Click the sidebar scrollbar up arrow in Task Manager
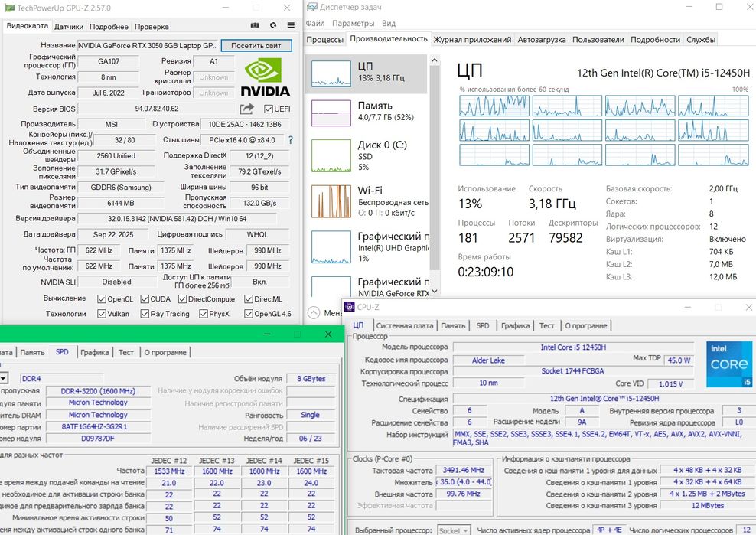Viewport: 756px width, 535px height. click(435, 60)
